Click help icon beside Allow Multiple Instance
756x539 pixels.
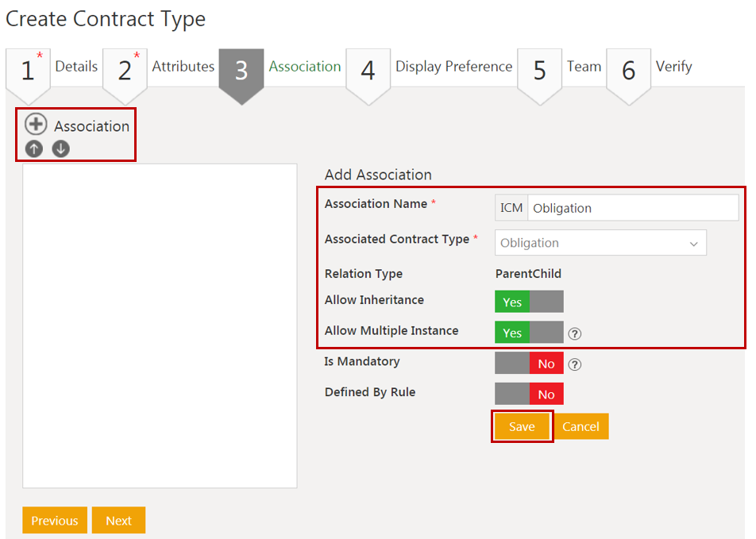(x=575, y=333)
